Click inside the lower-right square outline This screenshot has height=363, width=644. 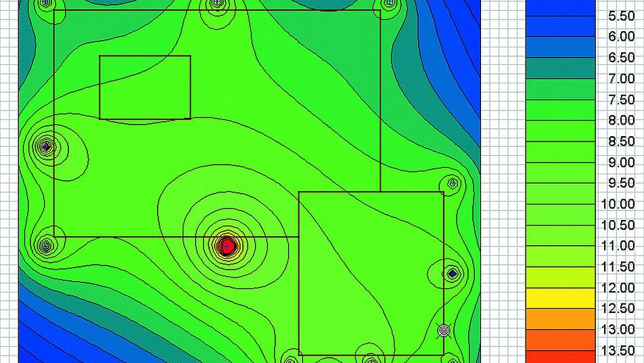point(371,273)
